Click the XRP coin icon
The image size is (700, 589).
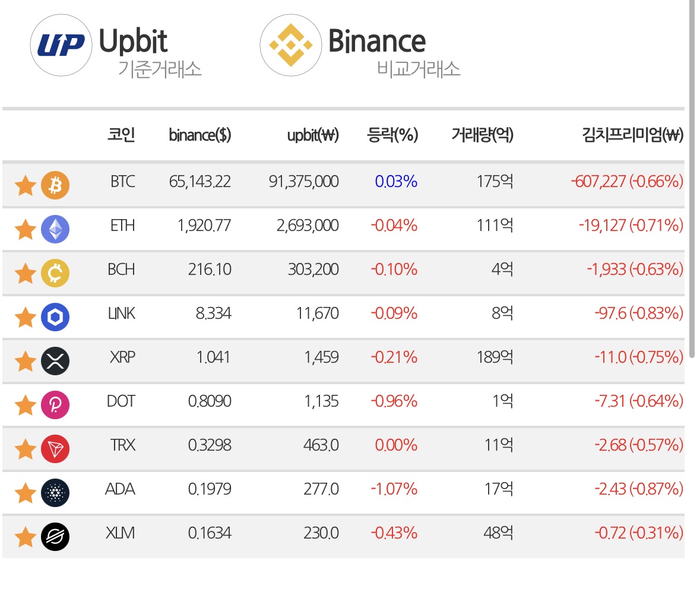pyautogui.click(x=55, y=361)
